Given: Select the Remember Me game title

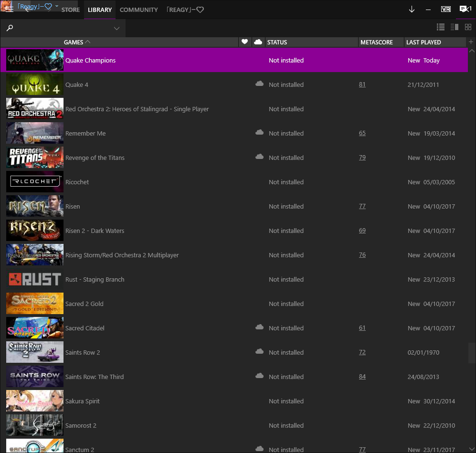Looking at the screenshot, I should pyautogui.click(x=85, y=134).
